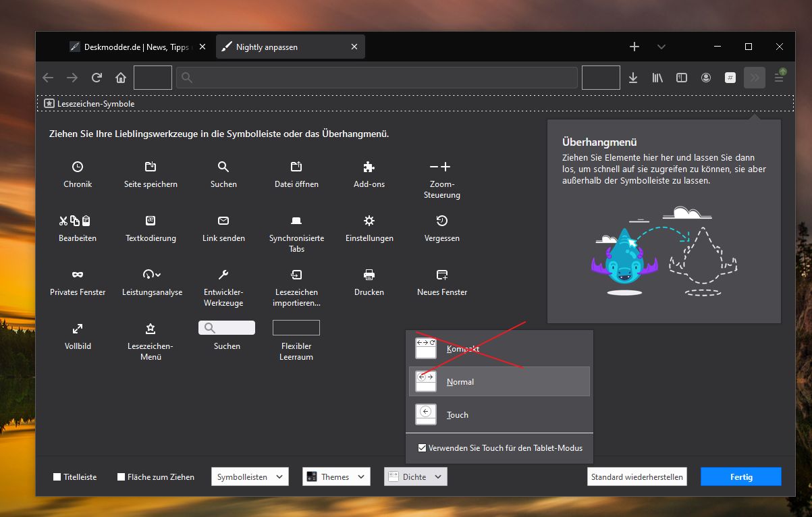The width and height of the screenshot is (812, 517).
Task: Select the Lesezeichen-Menü star icon
Action: click(151, 329)
